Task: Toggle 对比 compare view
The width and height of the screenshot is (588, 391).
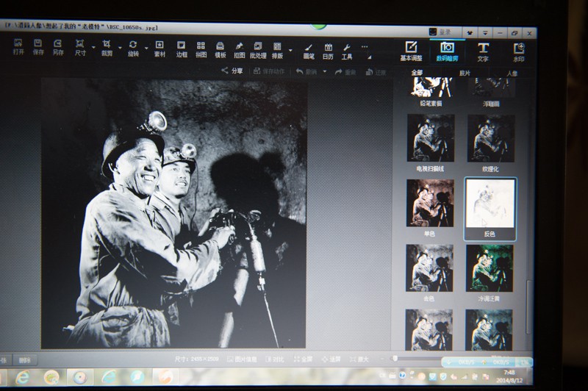Action: click(275, 359)
